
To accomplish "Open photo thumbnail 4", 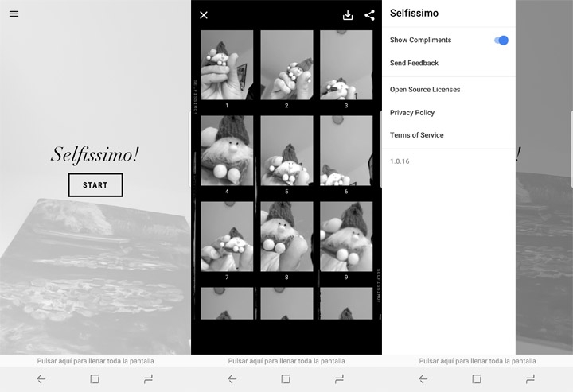I will point(227,151).
